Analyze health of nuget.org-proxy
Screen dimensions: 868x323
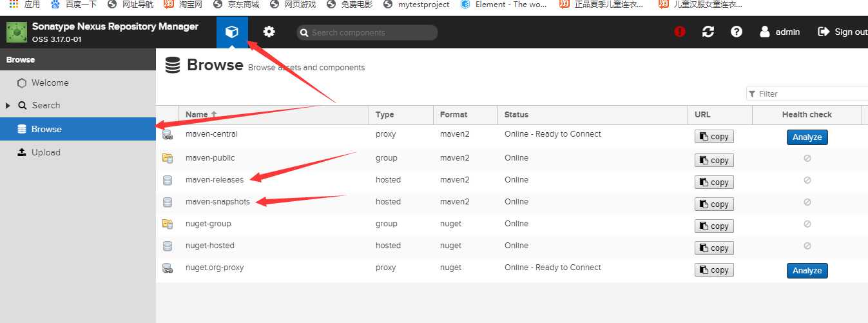807,270
